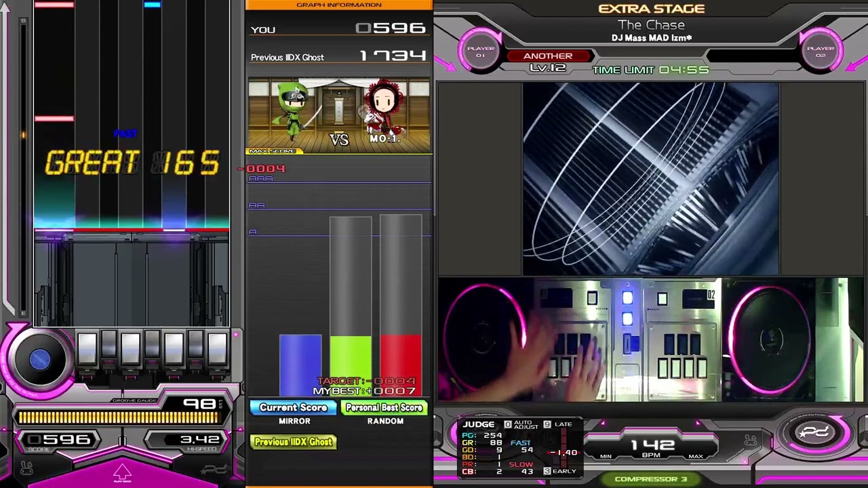Click the EXTRA STAGE header
This screenshot has width=868, height=488.
coord(651,9)
